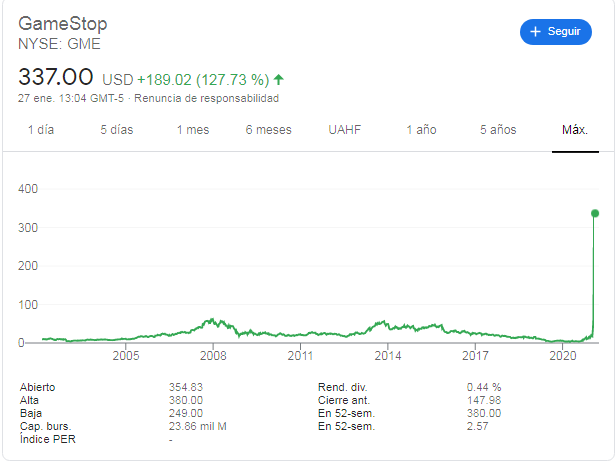The height and width of the screenshot is (465, 615).
Task: Click the 337.00 current price
Action: [x=56, y=77]
